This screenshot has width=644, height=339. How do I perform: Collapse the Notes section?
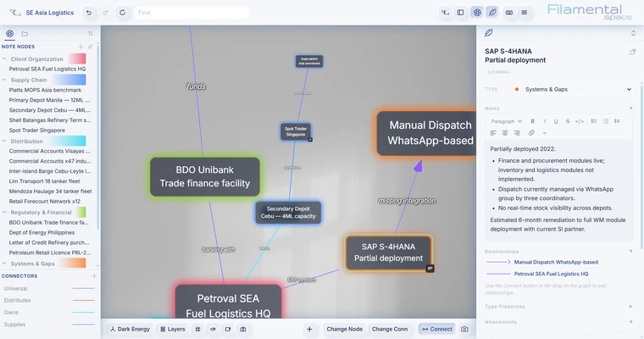pos(630,108)
